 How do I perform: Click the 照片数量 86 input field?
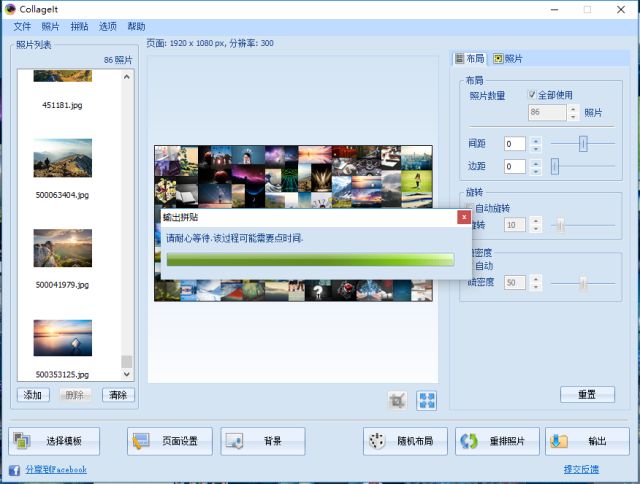(547, 112)
